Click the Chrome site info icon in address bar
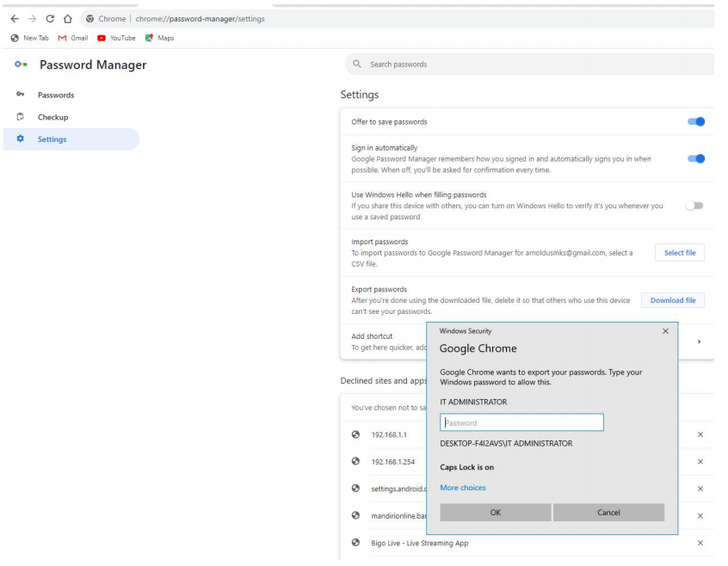The image size is (728, 566). pos(89,19)
